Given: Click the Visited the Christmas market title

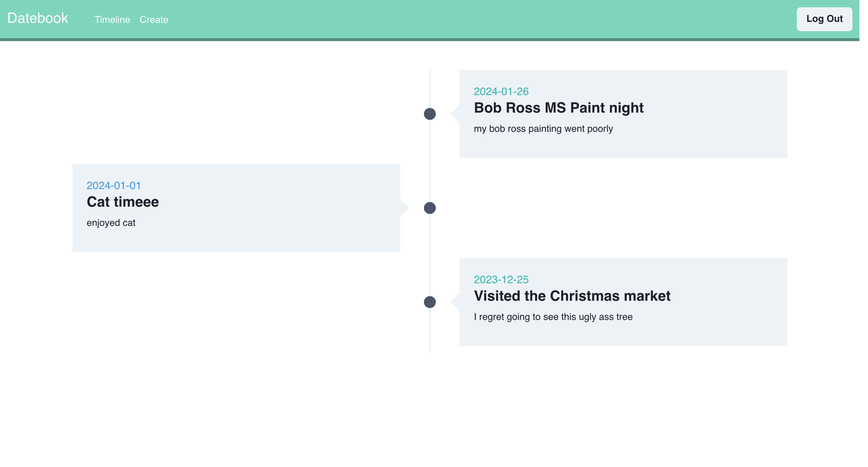Looking at the screenshot, I should click(x=572, y=296).
